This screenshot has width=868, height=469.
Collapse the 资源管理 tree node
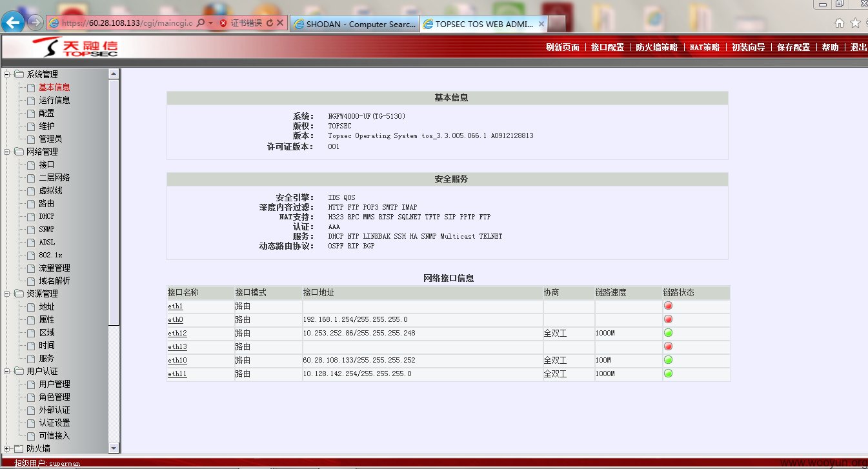pyautogui.click(x=7, y=294)
